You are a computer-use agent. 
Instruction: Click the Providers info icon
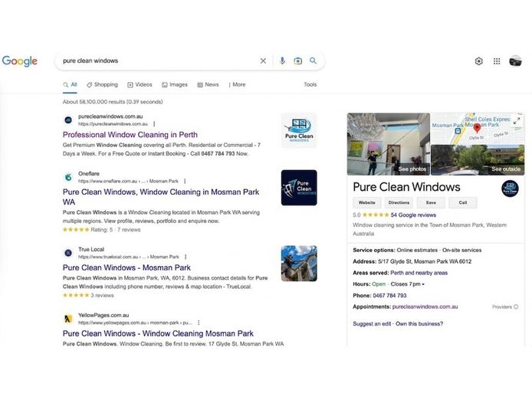click(516, 307)
